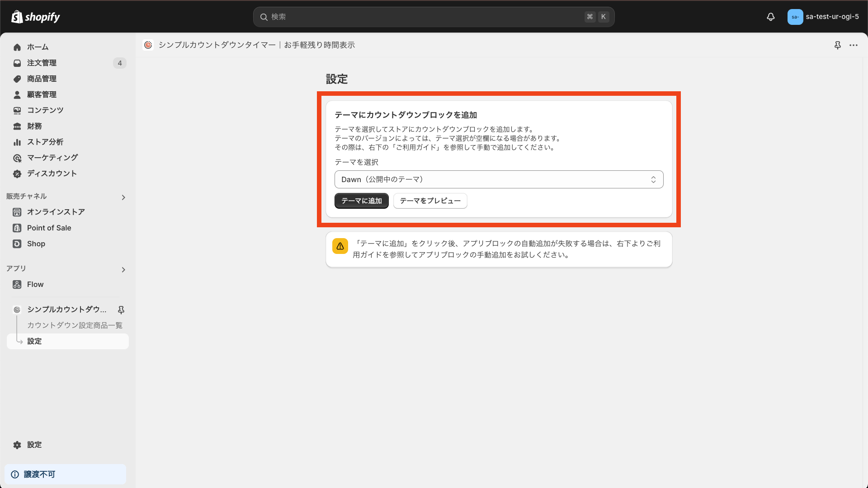Image resolution: width=868 pixels, height=488 pixels.
Task: Expand the 販売チャネル section
Action: click(x=123, y=197)
